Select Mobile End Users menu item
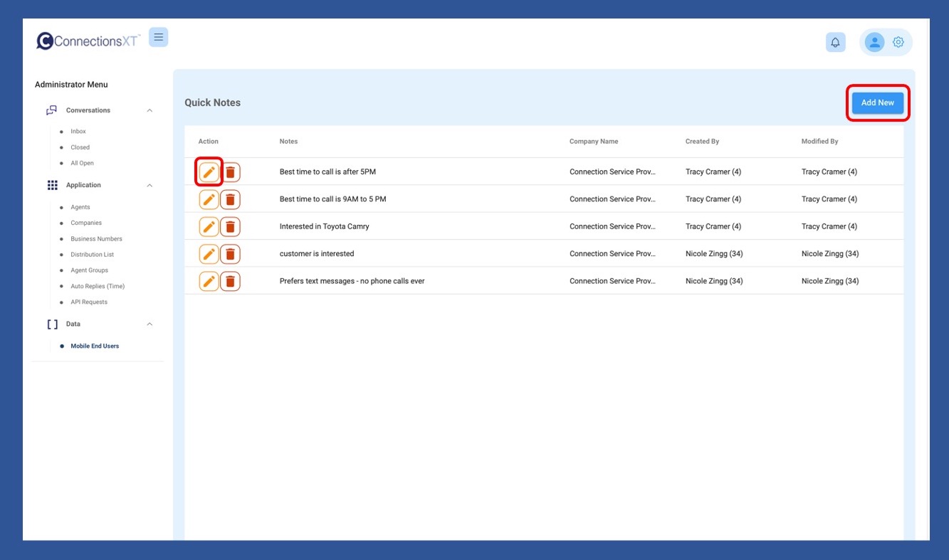 95,347
